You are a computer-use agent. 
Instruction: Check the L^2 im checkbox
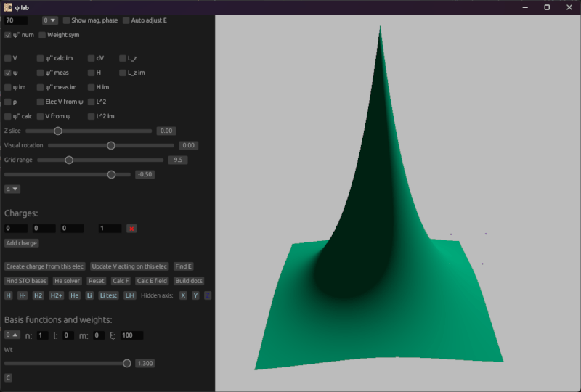(92, 116)
